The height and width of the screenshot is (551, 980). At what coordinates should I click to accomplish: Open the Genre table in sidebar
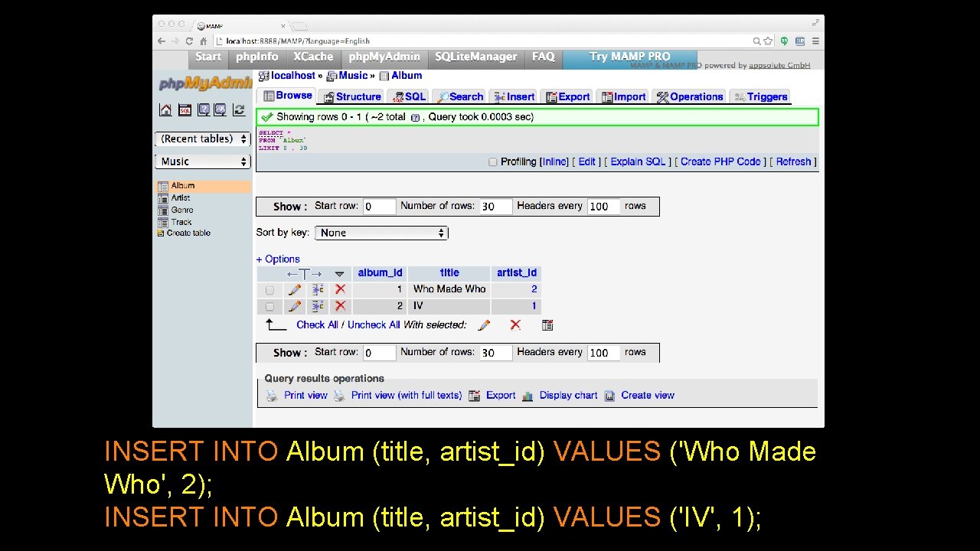(x=182, y=210)
